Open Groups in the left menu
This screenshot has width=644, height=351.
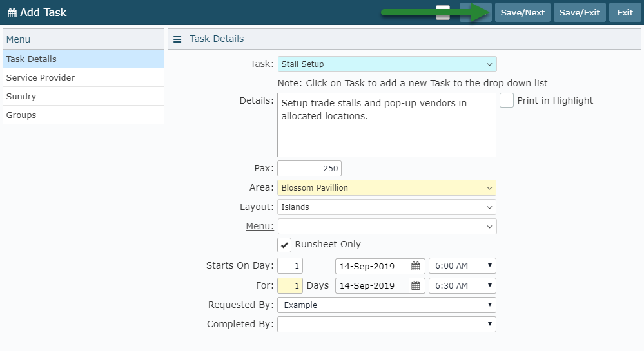(x=84, y=115)
